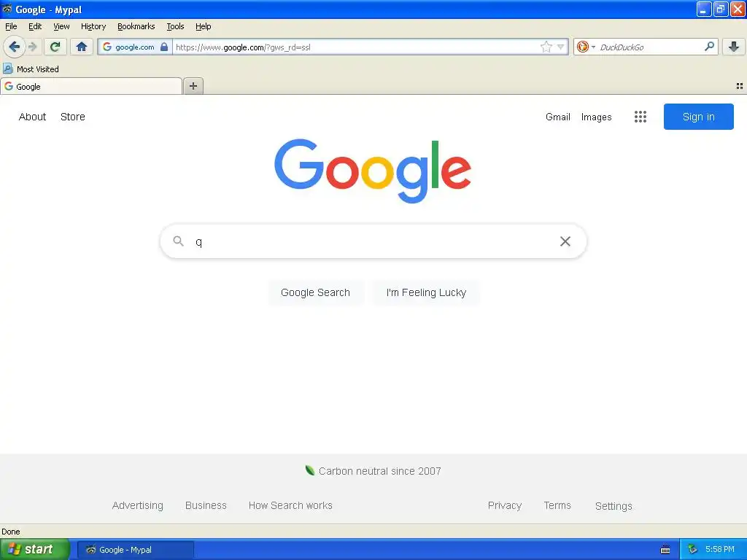Viewport: 747px width, 560px height.
Task: Show connection info via the padlock icon
Action: coord(164,47)
